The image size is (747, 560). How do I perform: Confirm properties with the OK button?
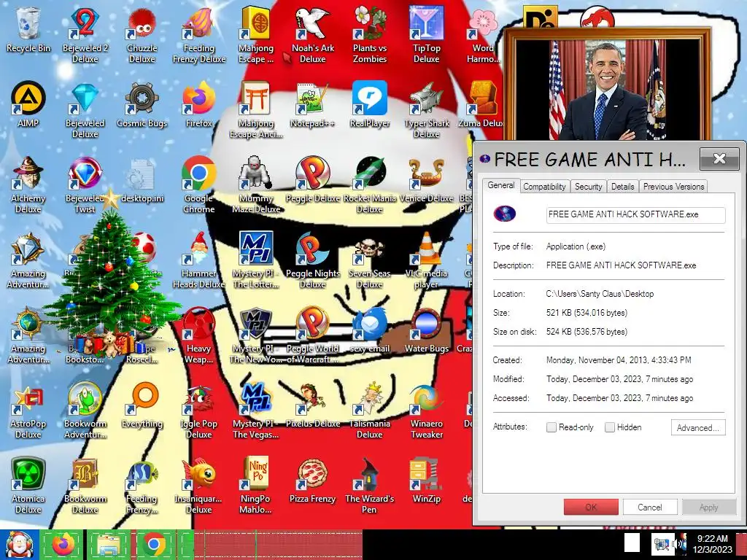[591, 507]
